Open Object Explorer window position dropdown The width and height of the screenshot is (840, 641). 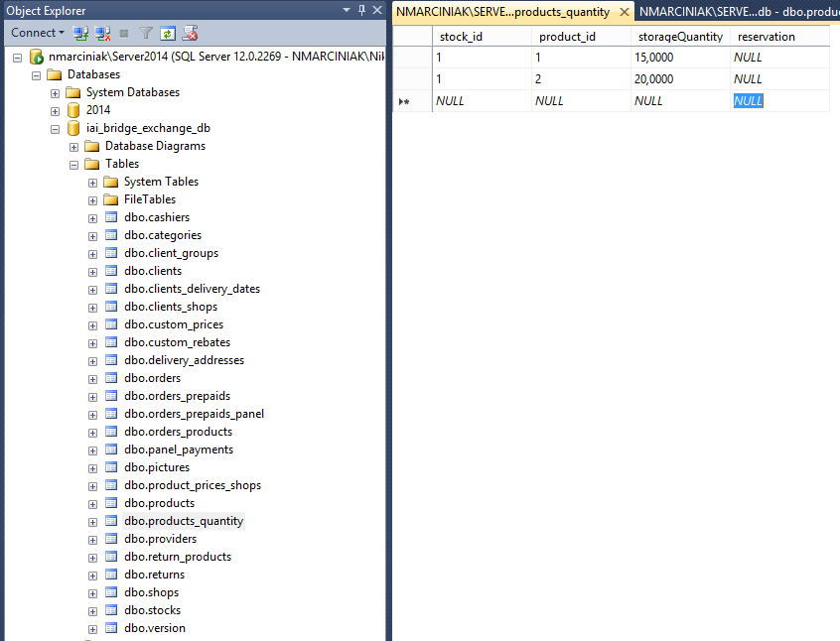346,10
